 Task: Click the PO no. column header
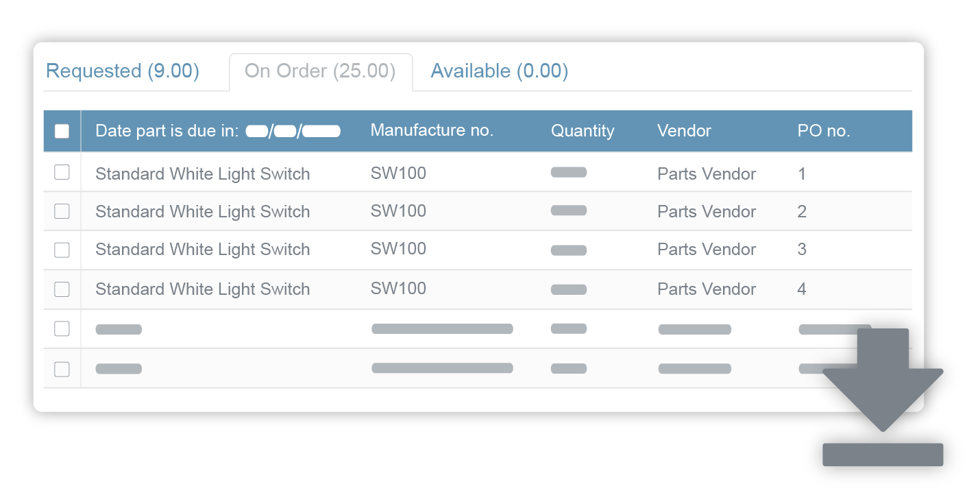point(824,131)
